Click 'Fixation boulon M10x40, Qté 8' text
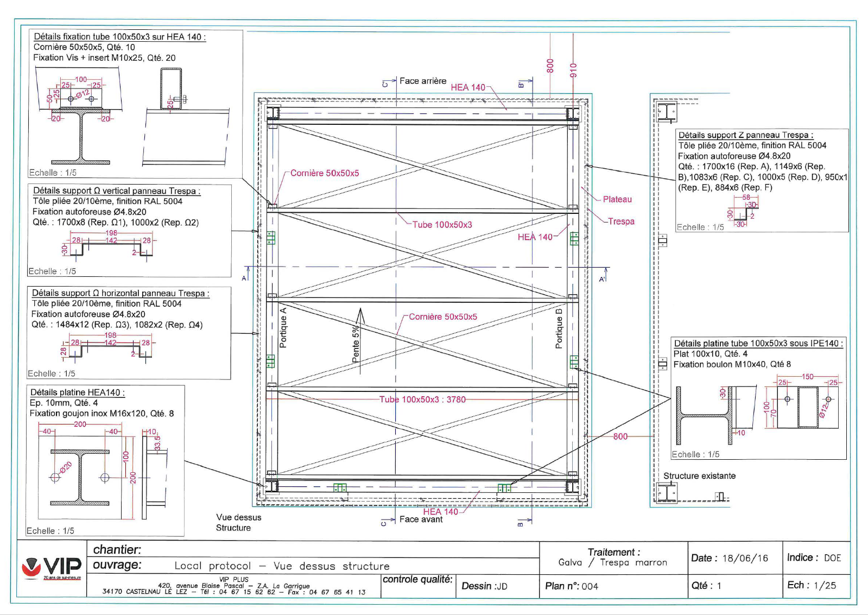The image size is (868, 615). point(732,365)
